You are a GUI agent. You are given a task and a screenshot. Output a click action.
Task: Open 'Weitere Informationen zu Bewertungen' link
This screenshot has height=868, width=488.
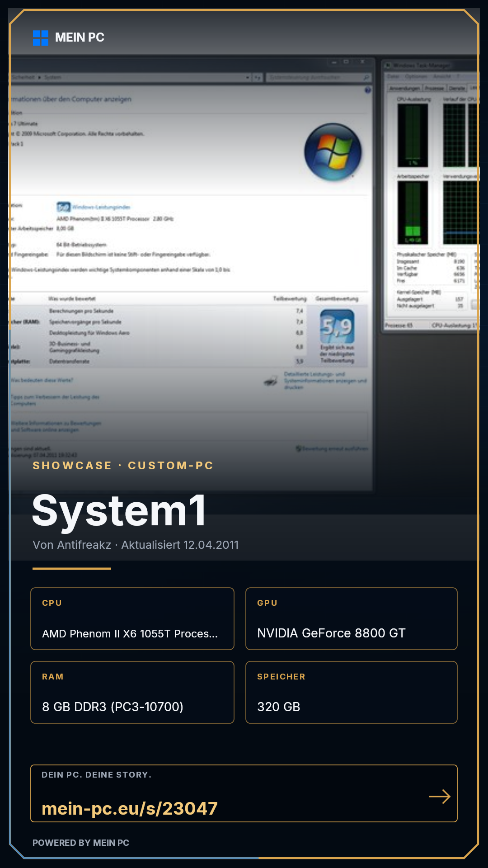pos(56,426)
